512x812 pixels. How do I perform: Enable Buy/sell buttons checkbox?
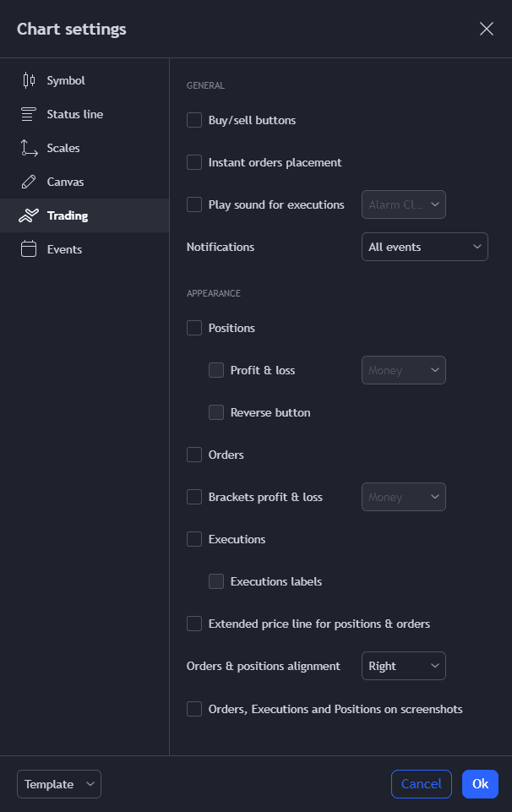194,120
